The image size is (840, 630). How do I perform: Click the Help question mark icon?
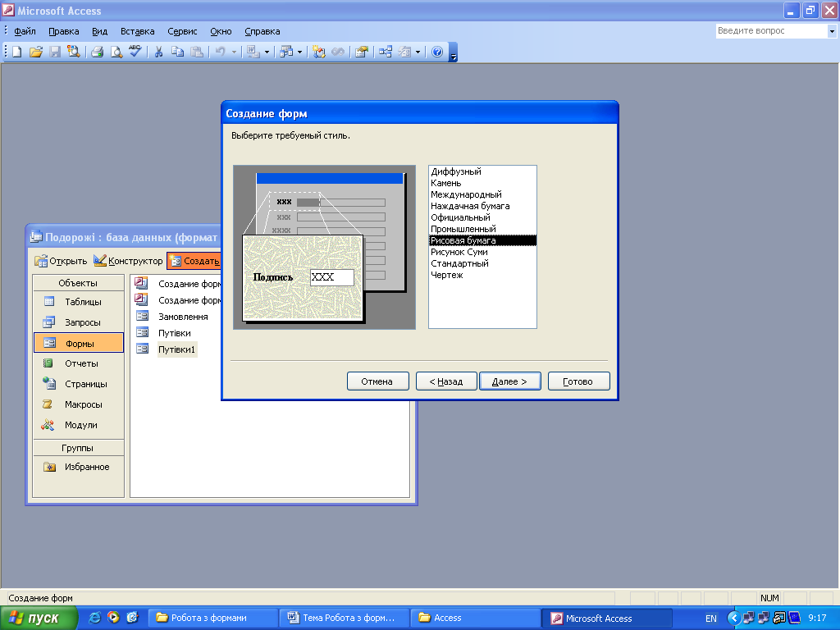(x=437, y=52)
